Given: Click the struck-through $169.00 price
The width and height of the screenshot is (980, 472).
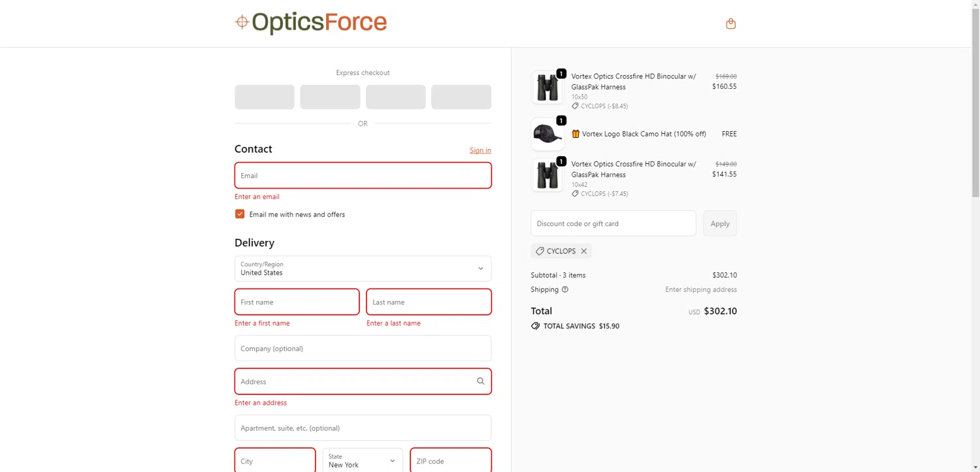Looking at the screenshot, I should click(726, 76).
